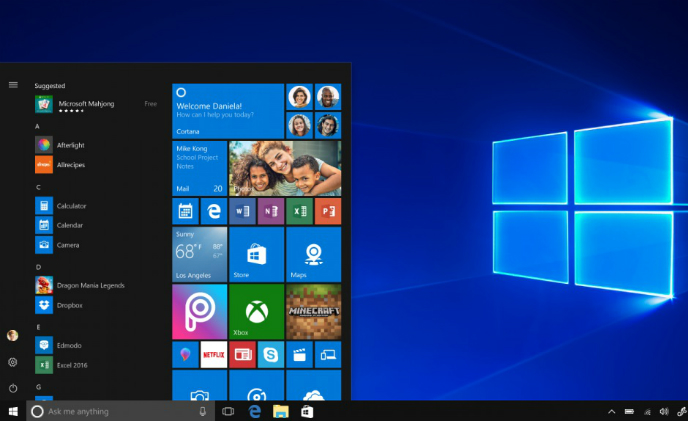
Task: Launch Dragon Mania Legends from app list
Action: pyautogui.click(x=80, y=285)
